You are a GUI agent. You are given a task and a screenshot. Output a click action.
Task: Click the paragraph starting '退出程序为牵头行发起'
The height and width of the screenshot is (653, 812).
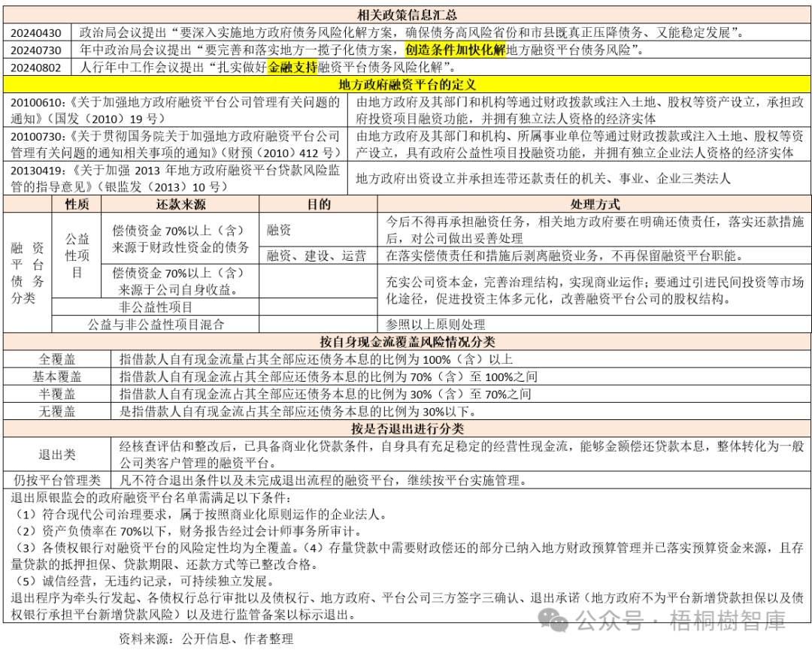point(407,606)
